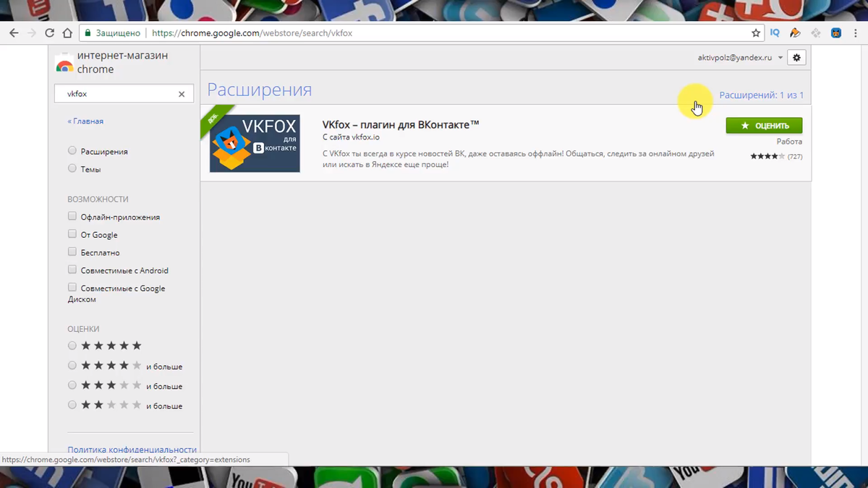868x488 pixels.
Task: Check Совместимые с Google Диском filter
Action: pos(72,288)
